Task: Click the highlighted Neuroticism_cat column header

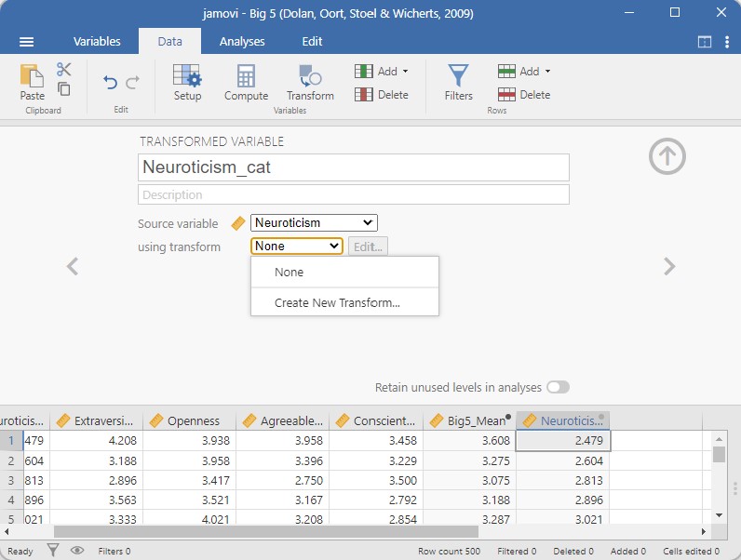Action: pyautogui.click(x=562, y=420)
